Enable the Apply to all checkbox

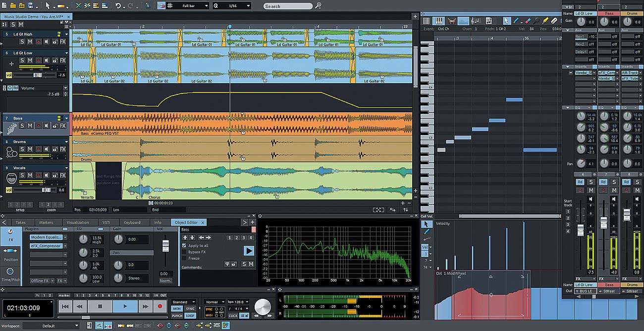[185, 245]
